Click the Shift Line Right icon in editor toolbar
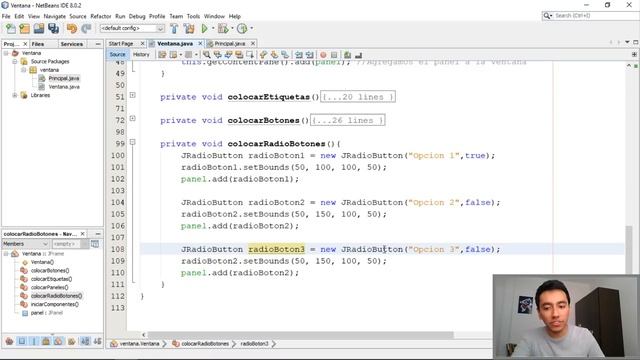Image resolution: width=640 pixels, height=360 pixels. click(310, 55)
